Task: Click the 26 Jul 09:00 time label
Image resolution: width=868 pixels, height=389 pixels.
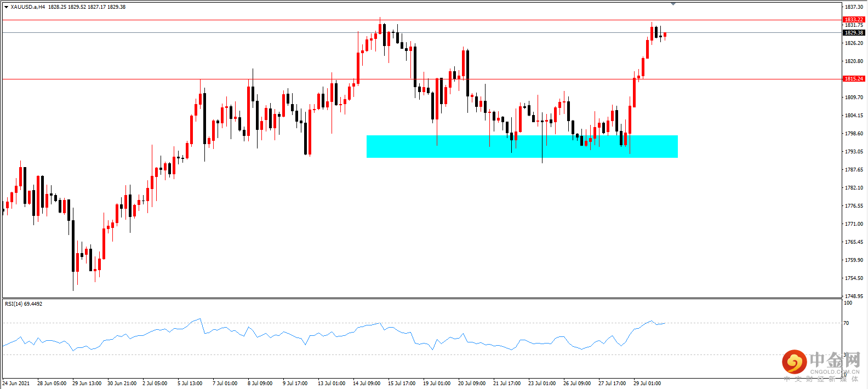Action: (x=577, y=384)
